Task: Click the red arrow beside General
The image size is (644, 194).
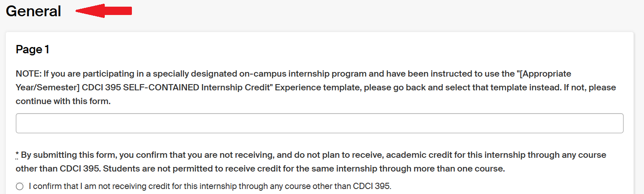Action: coord(104,11)
